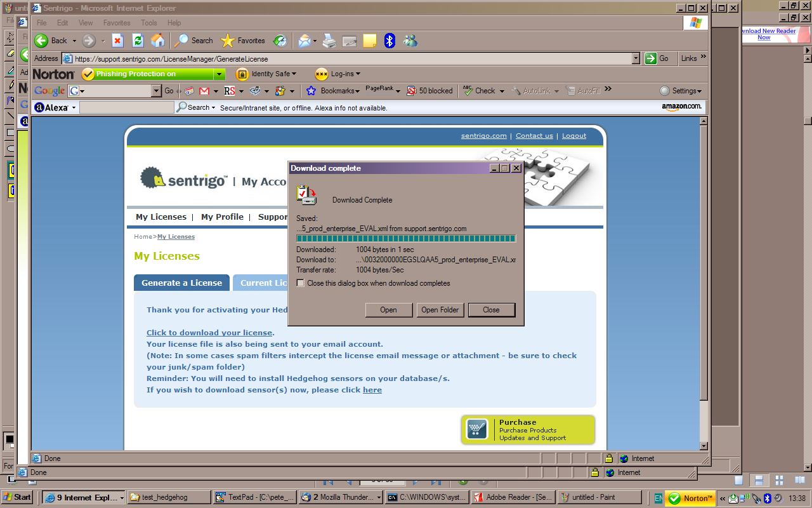Viewport: 812px width, 508px height.
Task: Click the Norton Log-ins icon
Action: pyautogui.click(x=322, y=74)
